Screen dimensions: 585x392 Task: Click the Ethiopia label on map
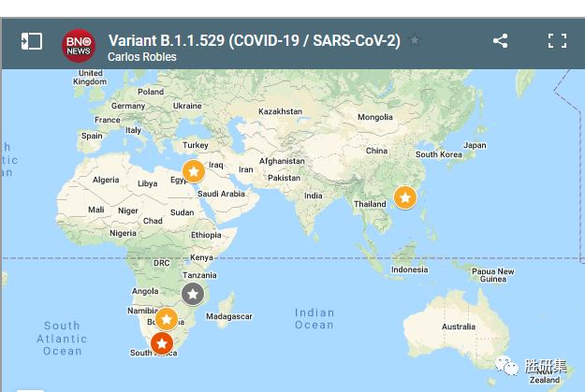[206, 235]
